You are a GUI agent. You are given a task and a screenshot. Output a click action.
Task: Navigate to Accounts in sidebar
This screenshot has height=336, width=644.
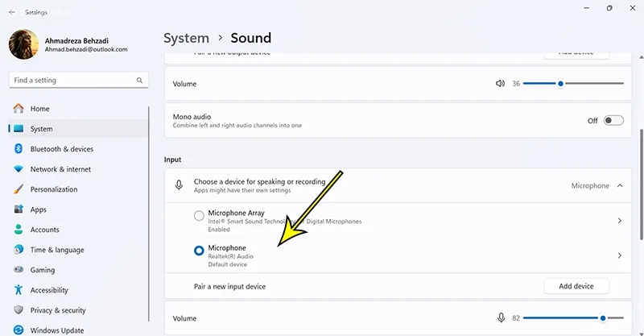44,230
